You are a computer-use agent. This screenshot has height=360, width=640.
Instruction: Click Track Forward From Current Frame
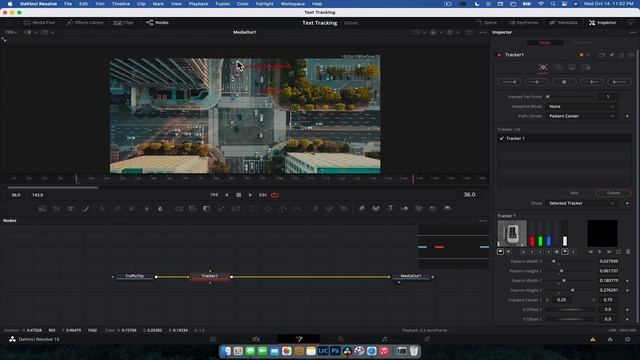[591, 82]
